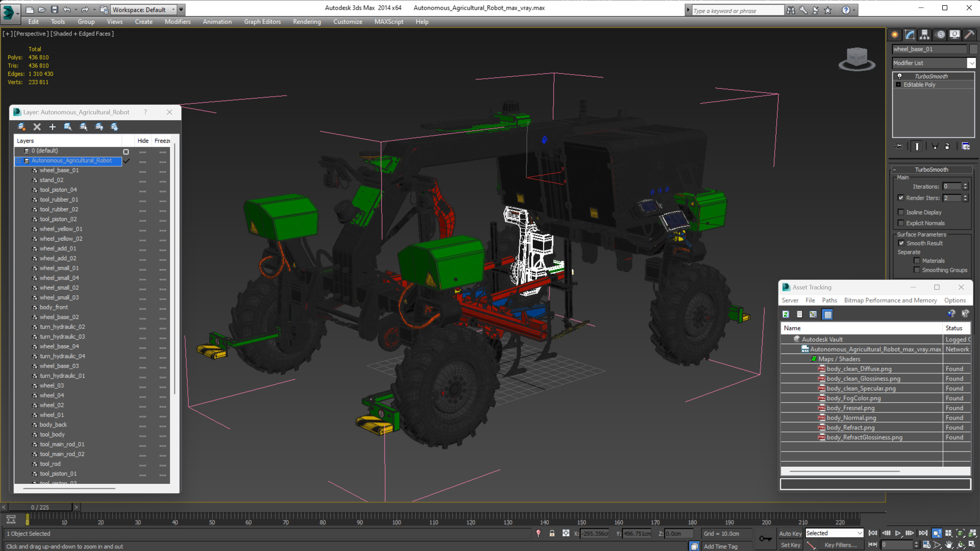
Task: Open the Modify command panel tab
Action: coord(910,35)
